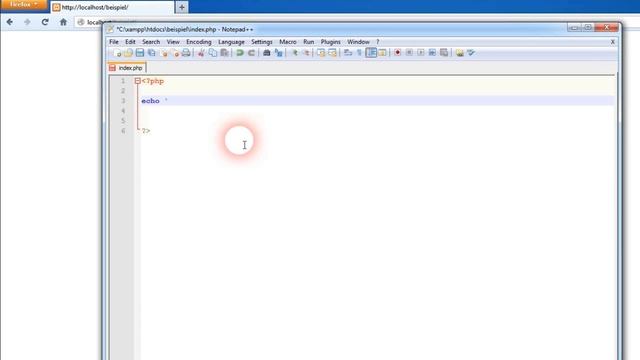Click the ?> closing tag text

tap(146, 131)
